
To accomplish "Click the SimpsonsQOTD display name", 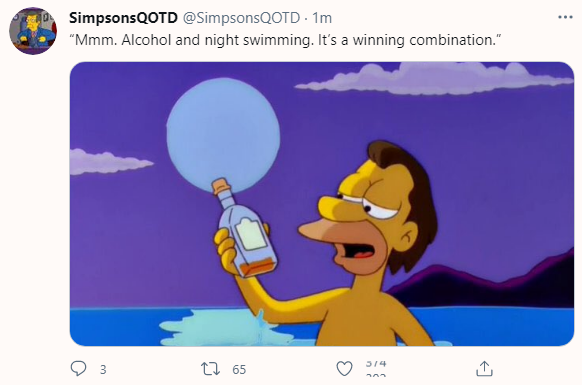I will [x=123, y=18].
